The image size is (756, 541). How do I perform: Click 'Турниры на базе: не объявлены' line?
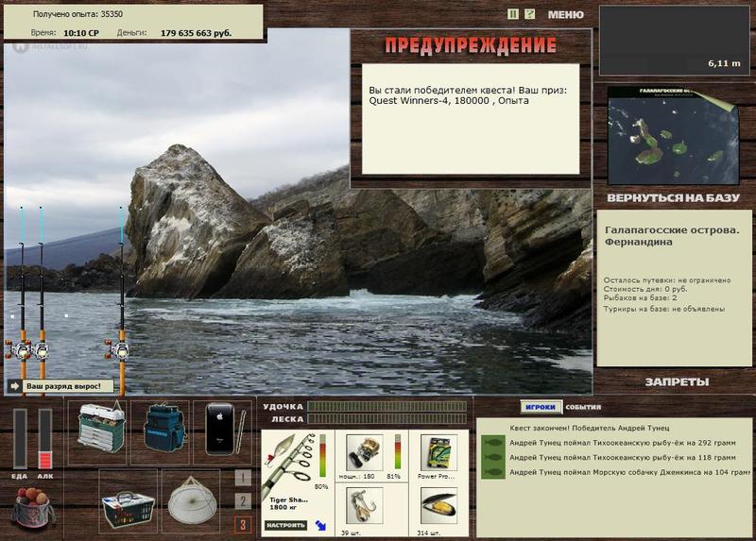664,309
